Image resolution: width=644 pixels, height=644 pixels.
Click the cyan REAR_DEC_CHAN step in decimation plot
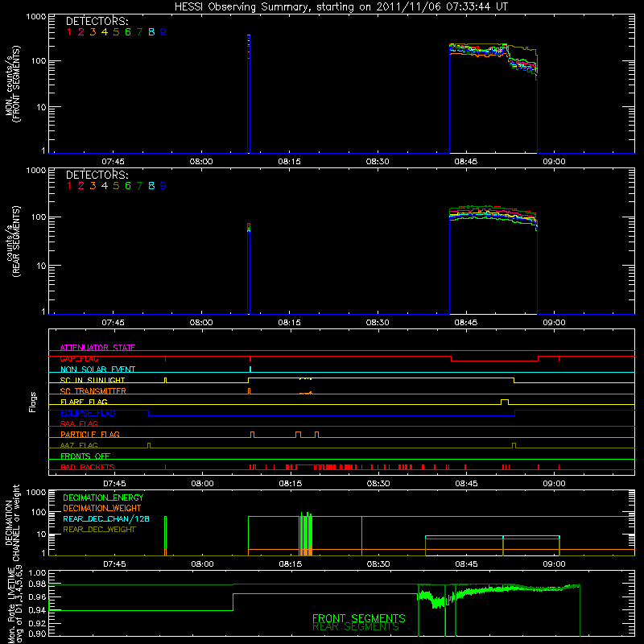point(493,536)
